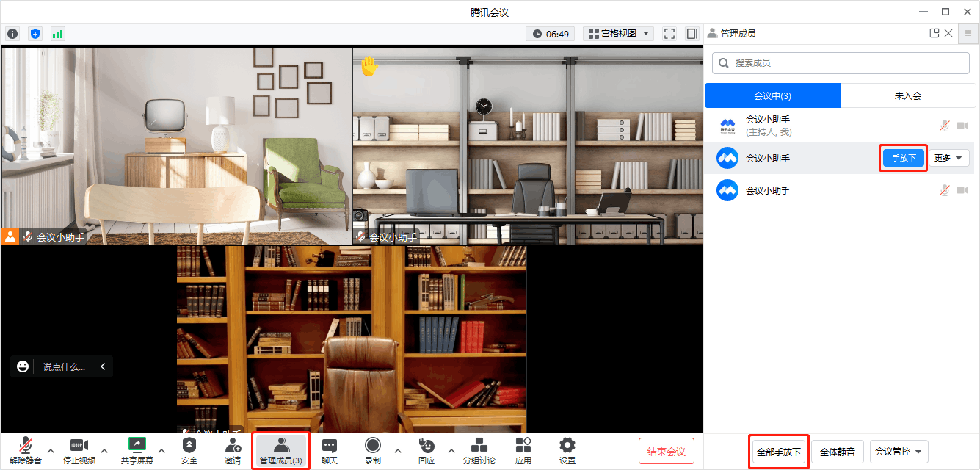Click the 管理成员 panel title
This screenshot has height=470, width=980.
738,33
